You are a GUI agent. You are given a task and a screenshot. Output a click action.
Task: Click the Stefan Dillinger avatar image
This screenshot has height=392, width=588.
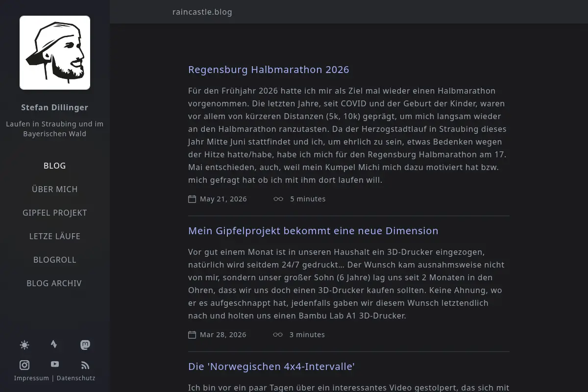(55, 52)
